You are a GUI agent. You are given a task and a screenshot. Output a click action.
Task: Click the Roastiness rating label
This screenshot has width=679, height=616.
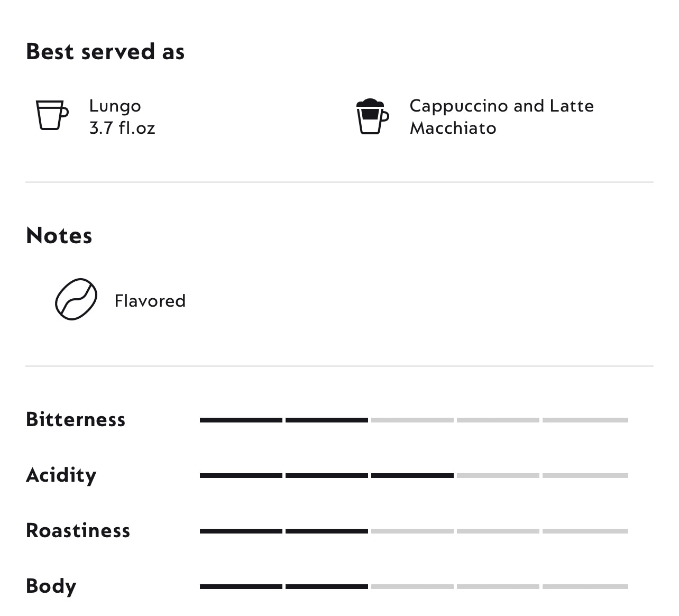click(78, 530)
